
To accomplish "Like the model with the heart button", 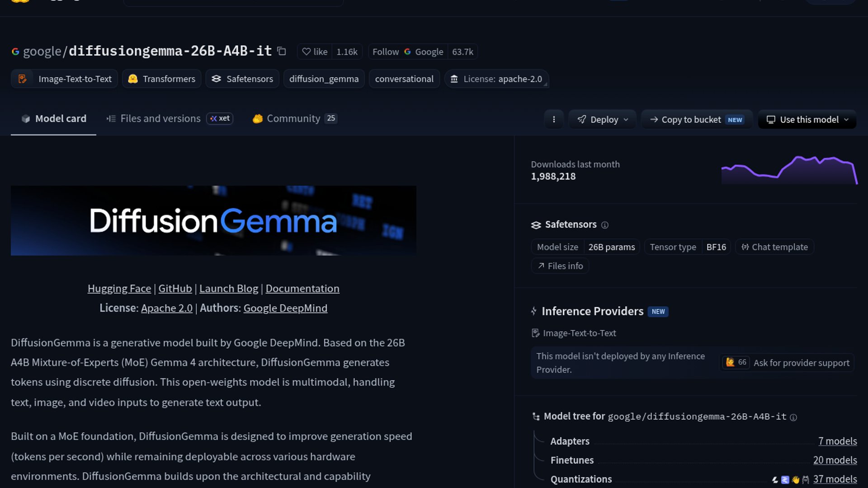I will (x=315, y=52).
